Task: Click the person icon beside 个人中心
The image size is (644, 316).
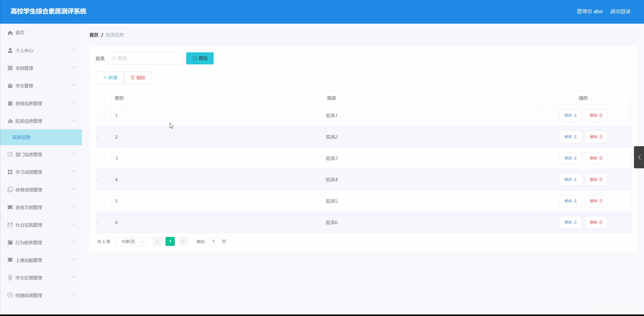Action: pyautogui.click(x=10, y=51)
